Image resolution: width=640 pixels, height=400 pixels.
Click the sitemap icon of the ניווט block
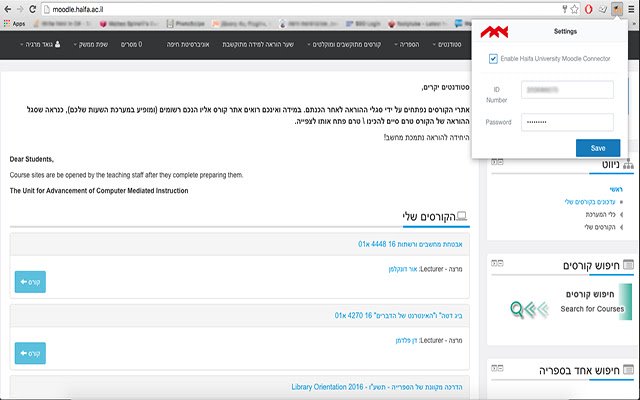pos(629,164)
